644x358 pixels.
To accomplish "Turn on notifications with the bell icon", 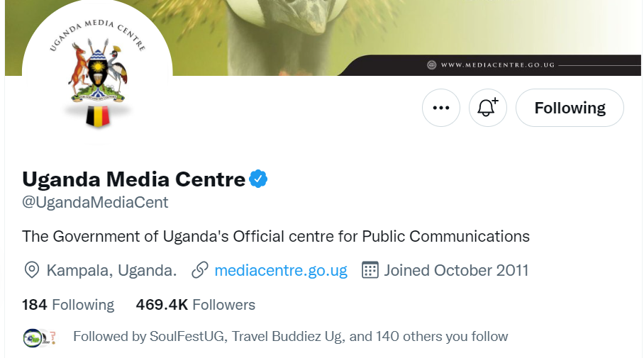I will [x=488, y=108].
